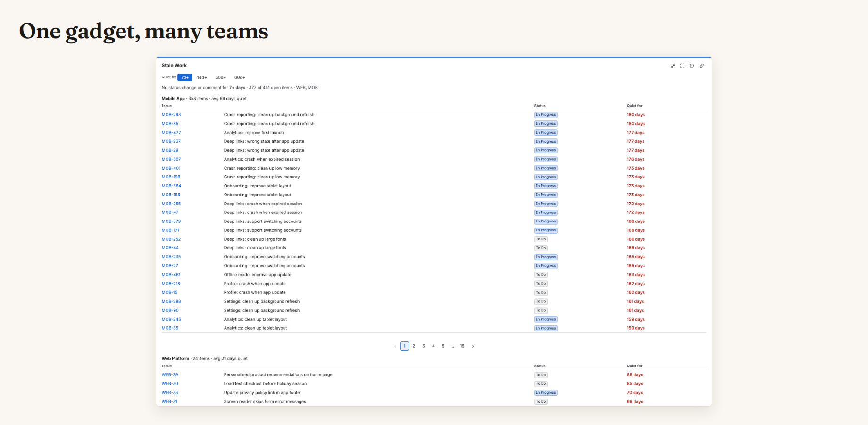Go to page 4 of Mobile App issues
Screen dimensions: 868x425
pos(434,346)
